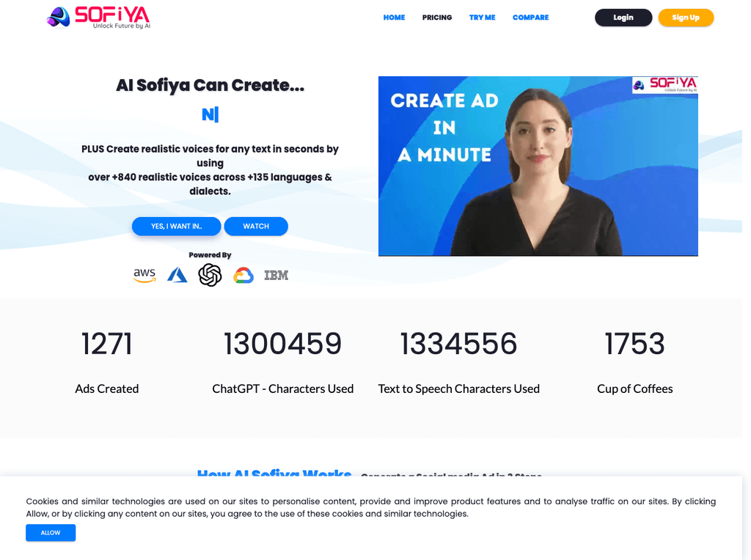Select Compare in the navigation
Image resolution: width=751 pixels, height=560 pixels.
pyautogui.click(x=531, y=18)
